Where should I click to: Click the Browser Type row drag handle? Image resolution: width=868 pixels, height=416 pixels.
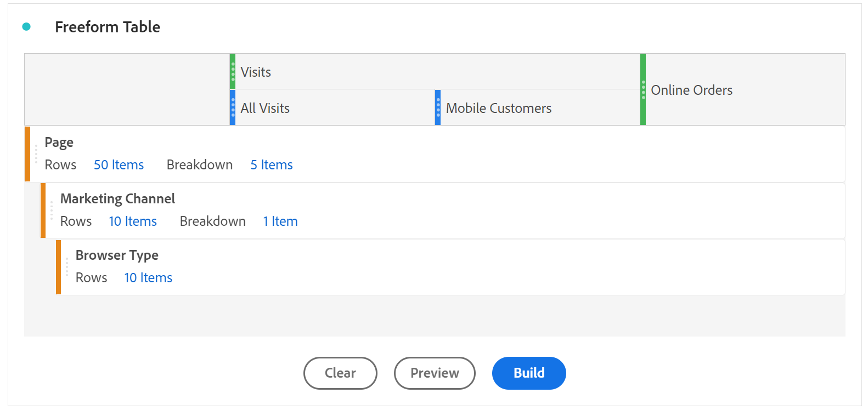pos(67,267)
